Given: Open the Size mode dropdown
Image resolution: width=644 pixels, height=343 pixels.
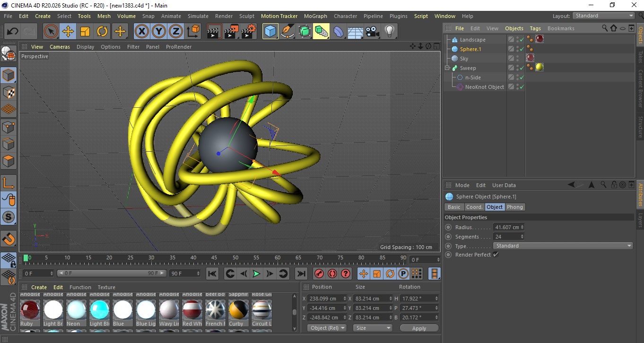Looking at the screenshot, I should click(x=373, y=328).
